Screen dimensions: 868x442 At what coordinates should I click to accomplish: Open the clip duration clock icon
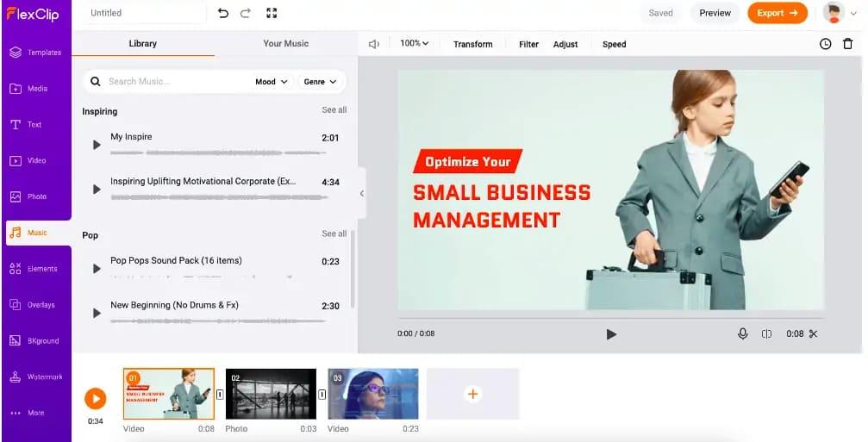coord(826,44)
